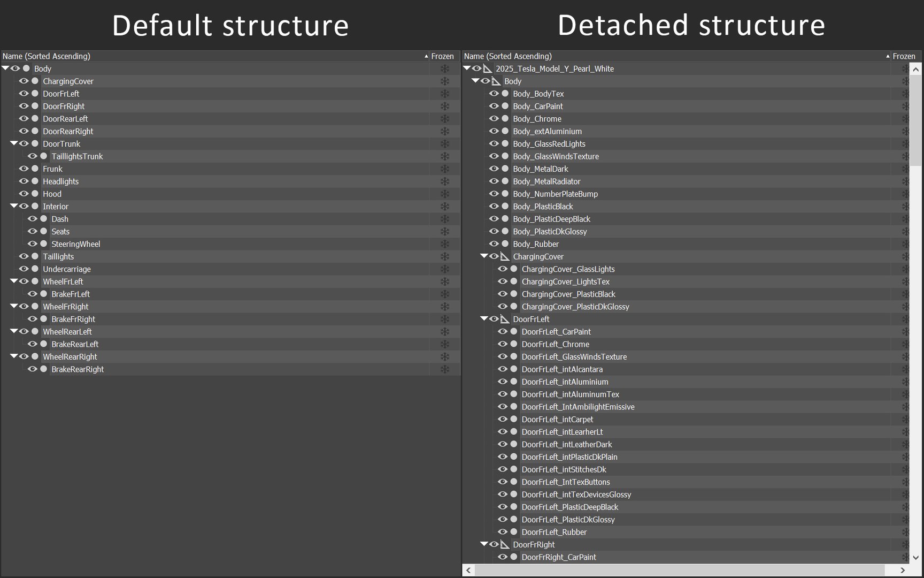Click the object dot beside Body_Rubber
The width and height of the screenshot is (924, 578).
point(505,244)
